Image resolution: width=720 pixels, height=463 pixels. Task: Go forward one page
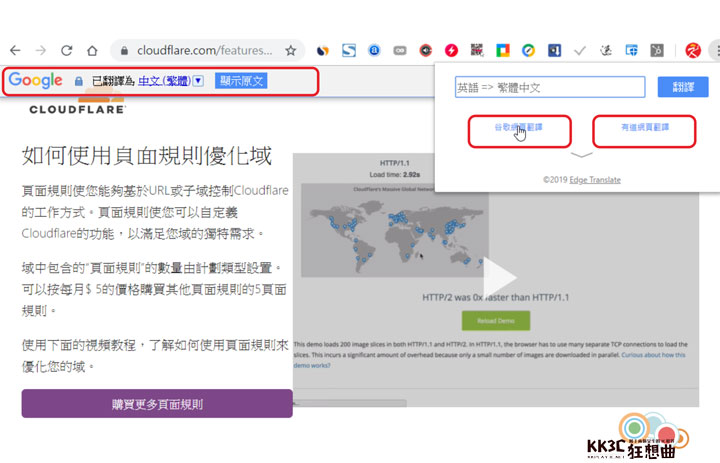[x=40, y=51]
